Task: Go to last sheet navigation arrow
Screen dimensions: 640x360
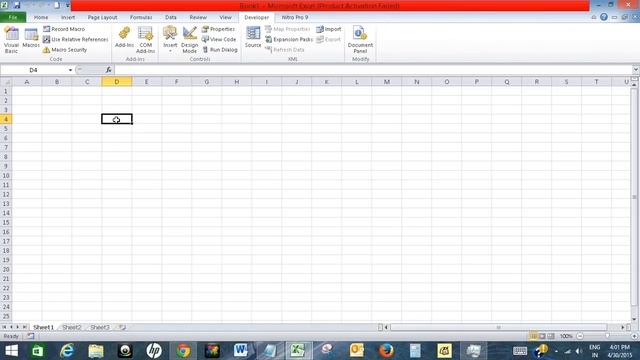Action: click(x=24, y=327)
